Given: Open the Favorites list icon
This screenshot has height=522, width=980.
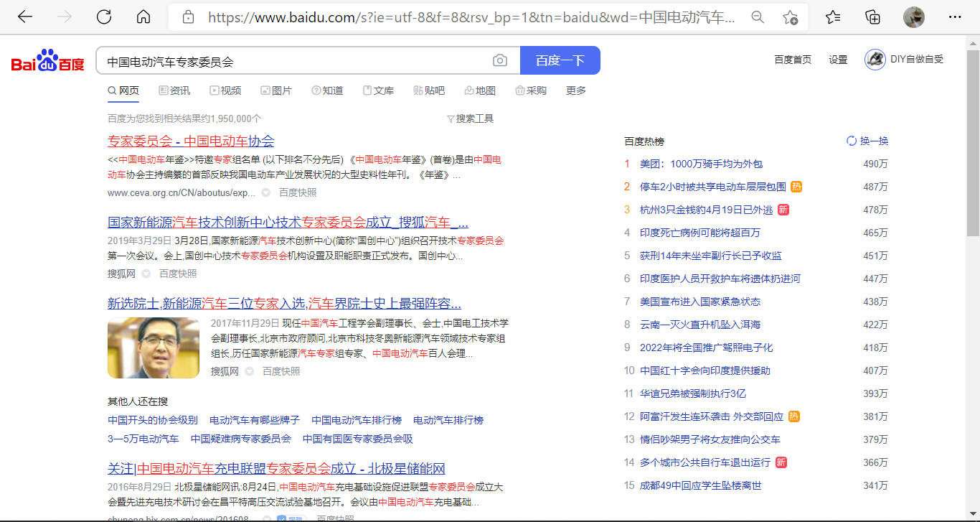Looking at the screenshot, I should (833, 17).
